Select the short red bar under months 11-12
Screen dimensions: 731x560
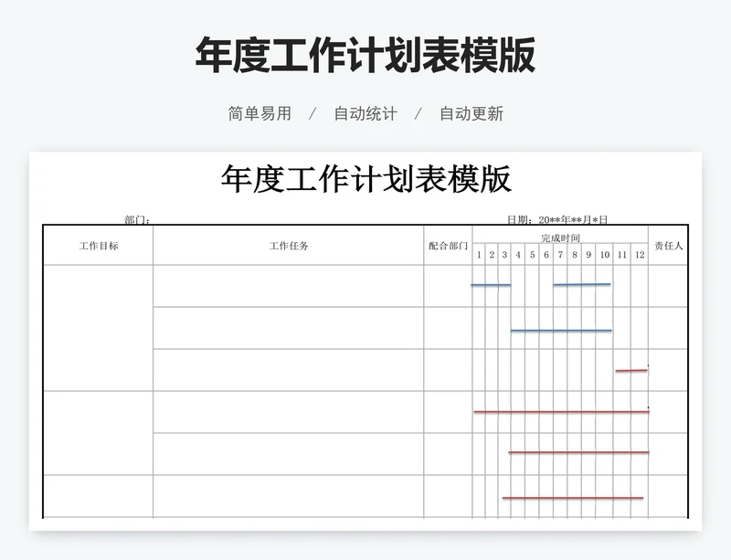[631, 371]
